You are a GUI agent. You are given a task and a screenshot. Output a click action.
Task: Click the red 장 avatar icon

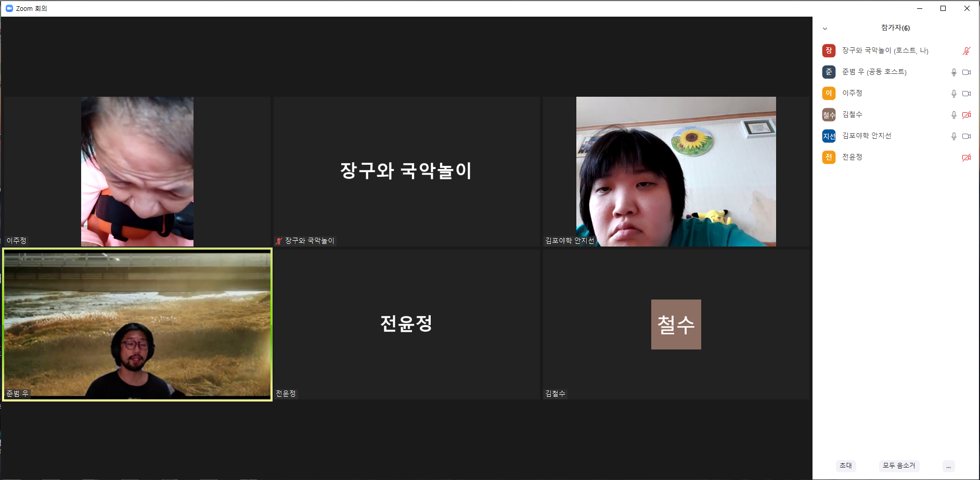(x=829, y=50)
